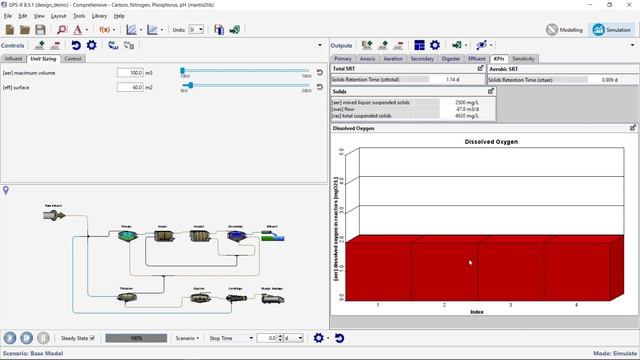
Task: Click the blue eye view icon in Outputs
Action: pos(482,45)
